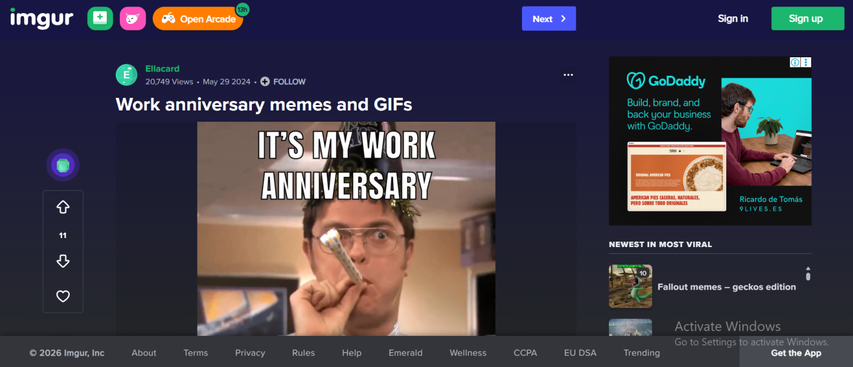This screenshot has width=853, height=367.
Task: Open the Fallout memes geckos thumbnail
Action: pos(631,287)
